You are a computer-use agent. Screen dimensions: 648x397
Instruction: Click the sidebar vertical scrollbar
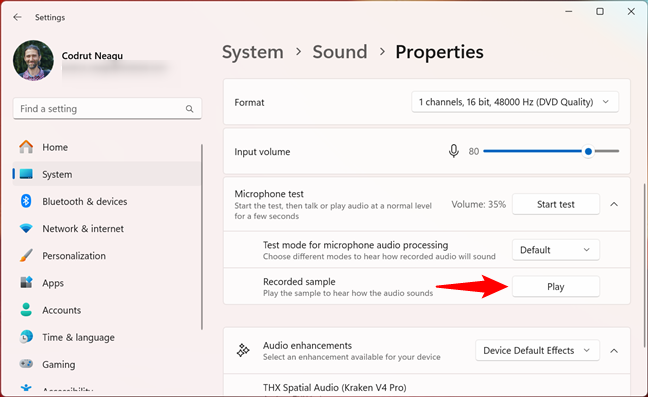202,237
